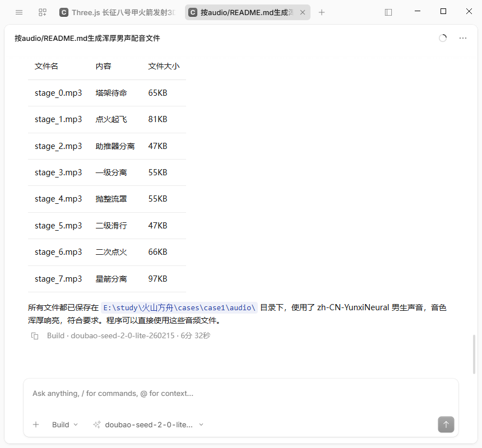Add an attachment with the plus icon
The image size is (482, 448).
pos(36,424)
